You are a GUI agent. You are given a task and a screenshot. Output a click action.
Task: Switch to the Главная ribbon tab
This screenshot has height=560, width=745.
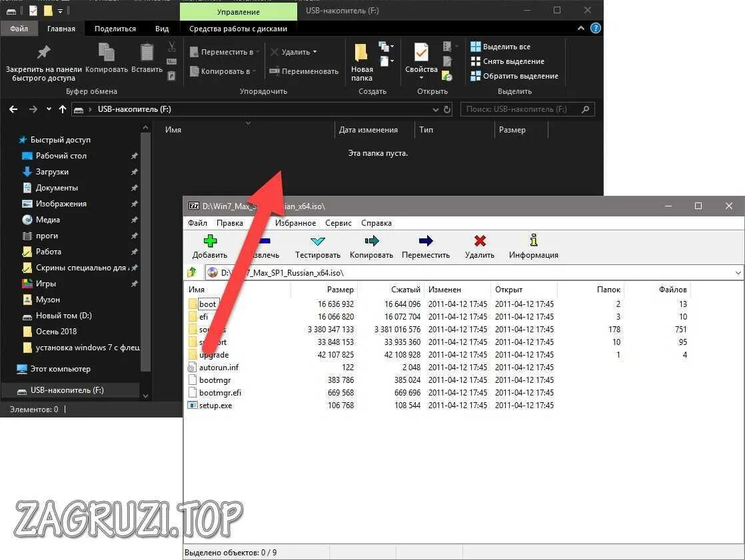tap(61, 29)
